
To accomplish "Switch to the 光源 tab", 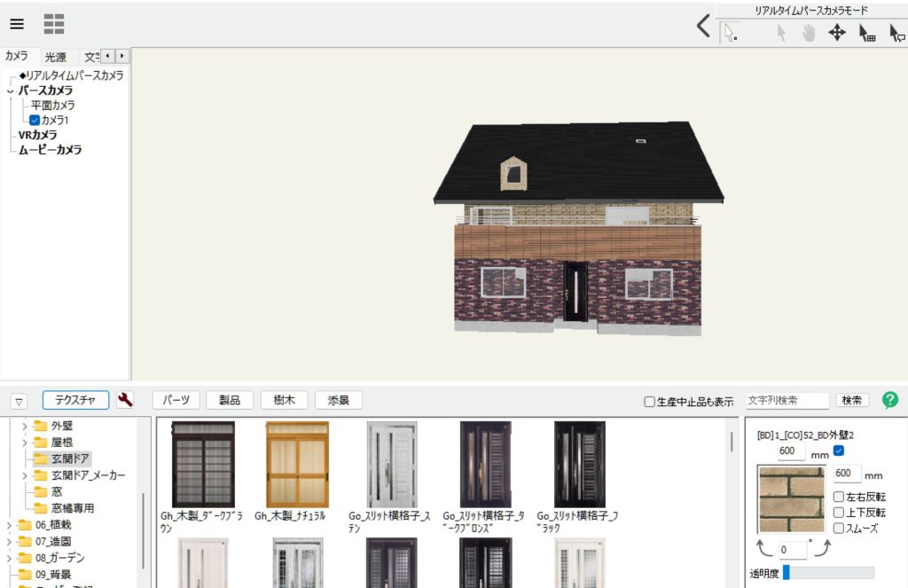I will pos(56,57).
